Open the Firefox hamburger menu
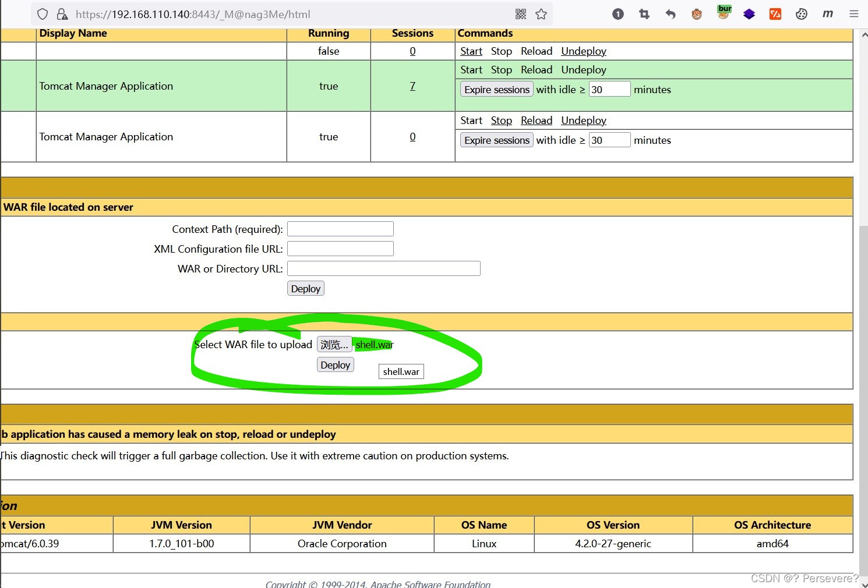This screenshot has width=868, height=588. [854, 14]
